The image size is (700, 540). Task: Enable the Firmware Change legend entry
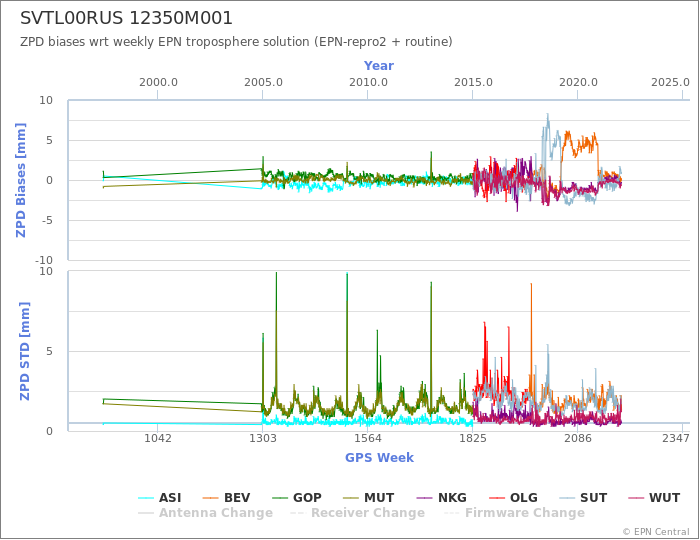click(514, 513)
